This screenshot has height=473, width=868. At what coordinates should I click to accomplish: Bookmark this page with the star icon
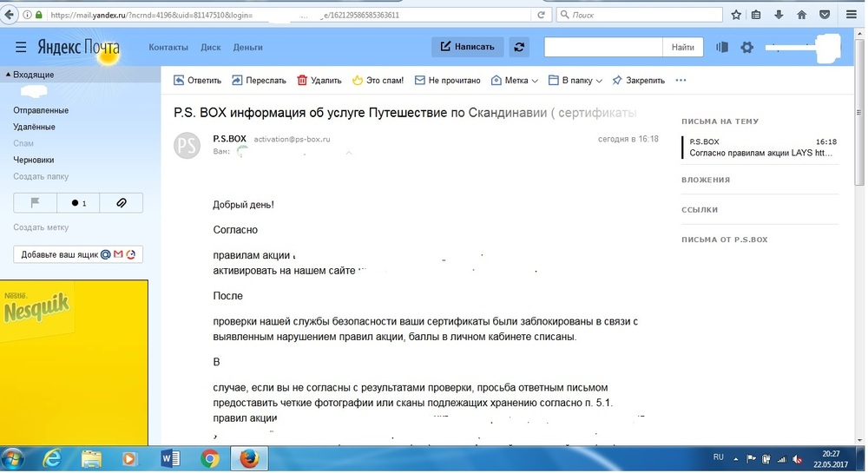736,15
